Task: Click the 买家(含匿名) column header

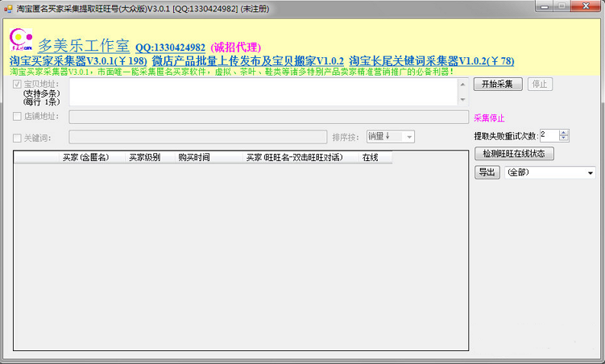Action: (92, 157)
